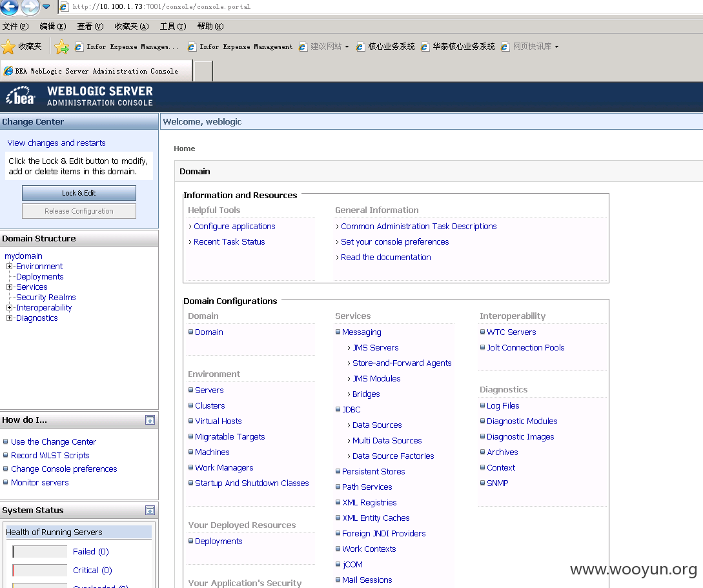
Task: Click the Release Configuration button
Action: pos(79,211)
